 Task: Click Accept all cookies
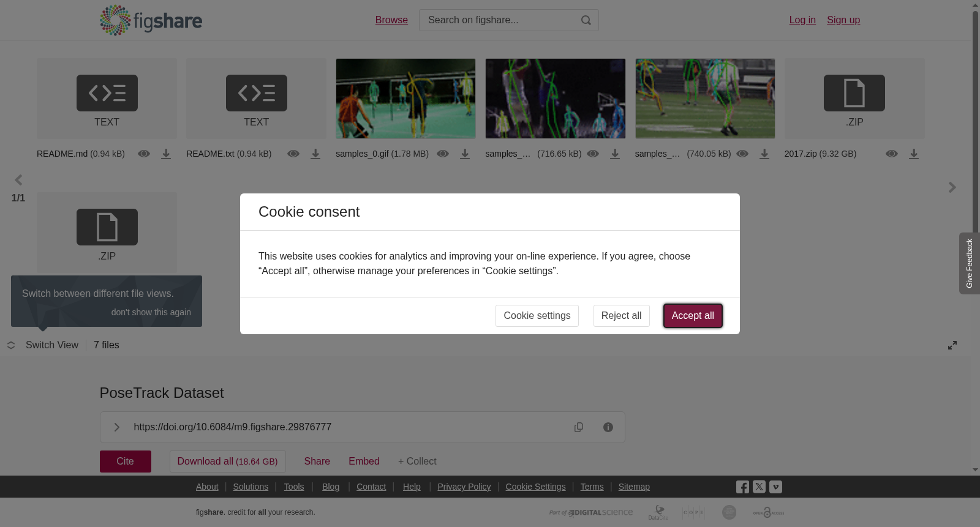coord(693,316)
